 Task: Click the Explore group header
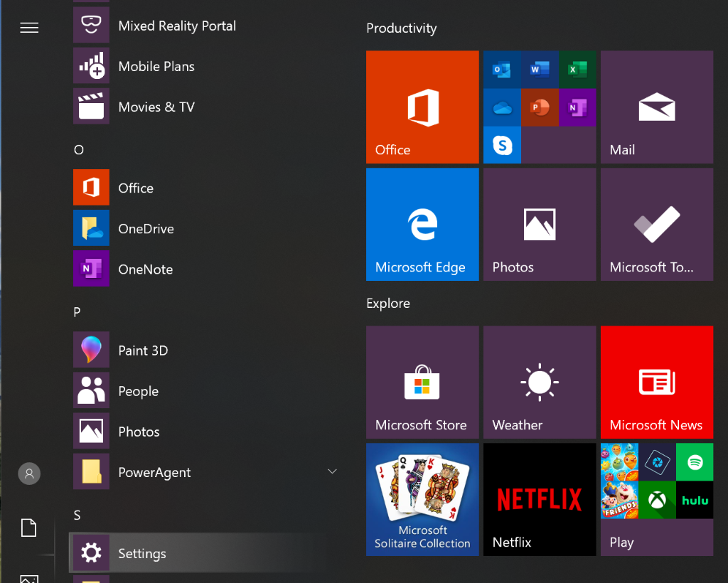tap(388, 304)
